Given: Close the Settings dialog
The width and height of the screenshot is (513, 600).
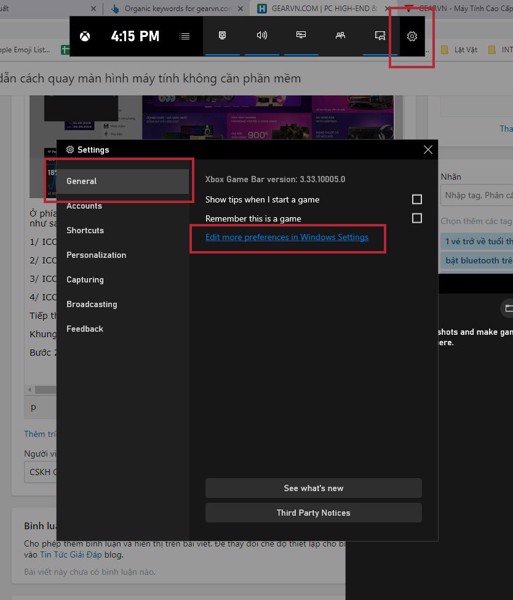Looking at the screenshot, I should coord(428,150).
